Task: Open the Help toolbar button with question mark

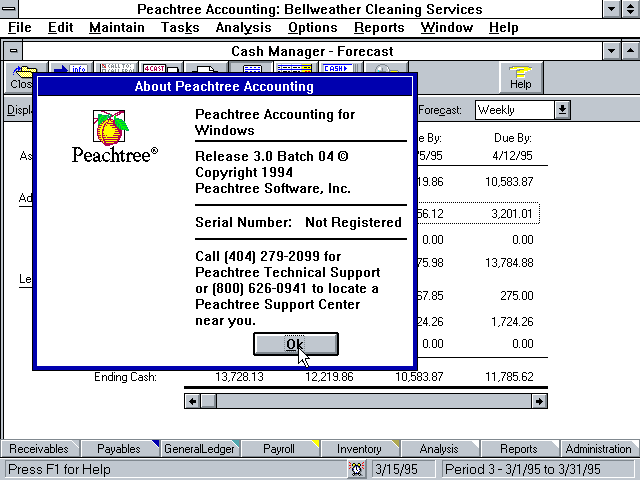Action: point(520,78)
